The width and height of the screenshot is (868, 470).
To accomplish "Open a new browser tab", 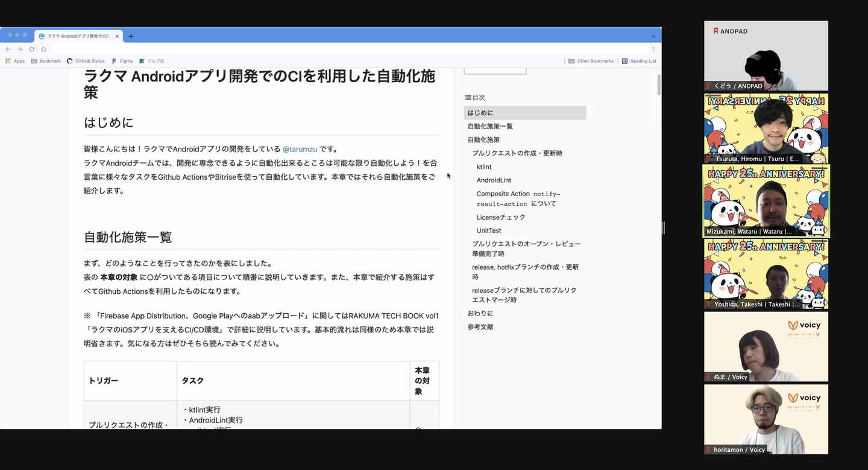I will [x=131, y=36].
